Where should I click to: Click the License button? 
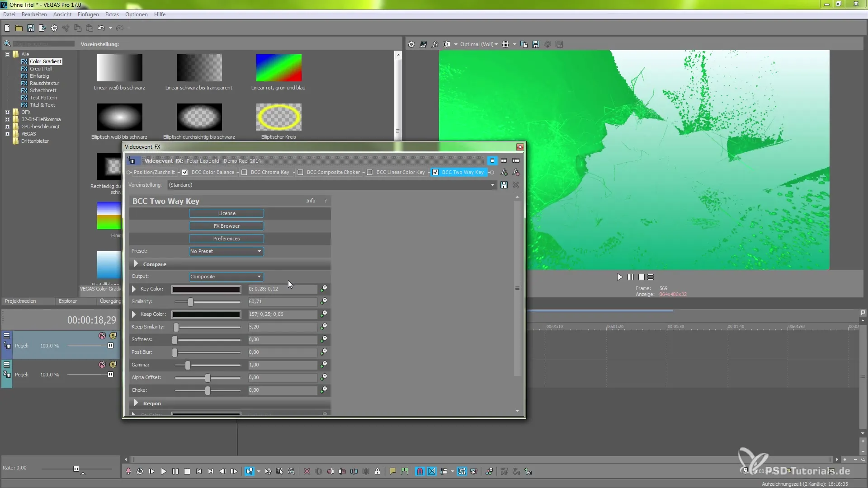pos(226,213)
